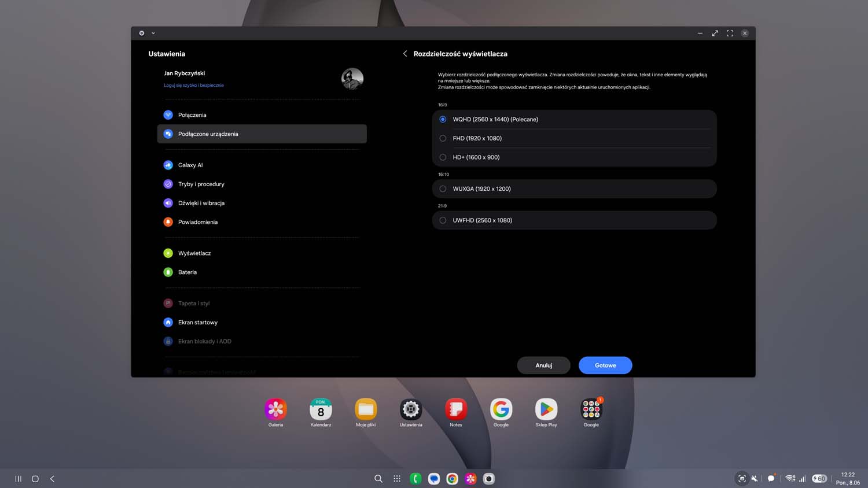Open Połączenia settings
This screenshot has height=488, width=868.
tap(262, 115)
